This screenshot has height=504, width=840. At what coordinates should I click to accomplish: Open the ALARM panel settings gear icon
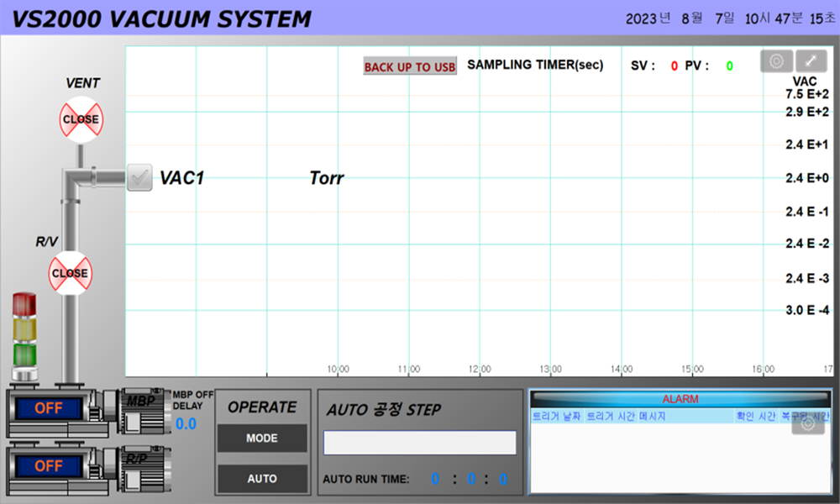[x=808, y=424]
